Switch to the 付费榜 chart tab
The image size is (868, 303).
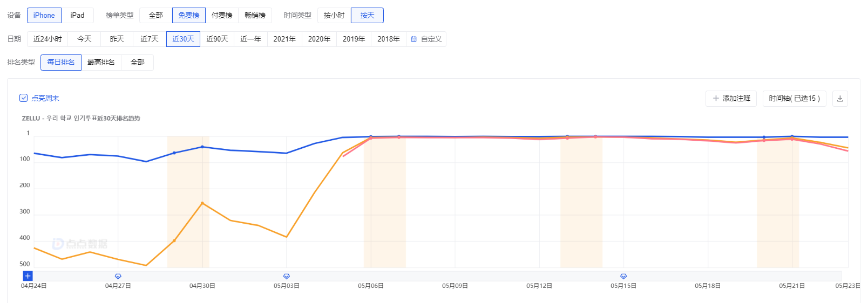[222, 16]
